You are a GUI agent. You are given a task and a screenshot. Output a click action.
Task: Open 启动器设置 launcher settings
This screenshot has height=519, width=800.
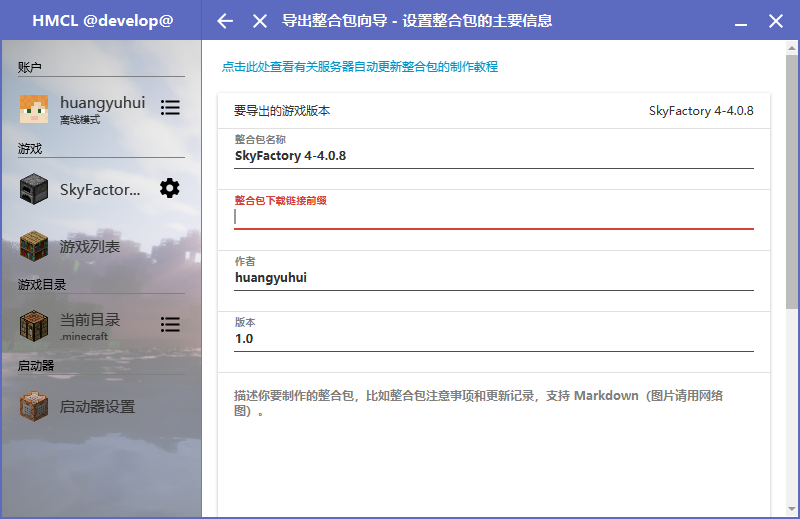point(97,407)
